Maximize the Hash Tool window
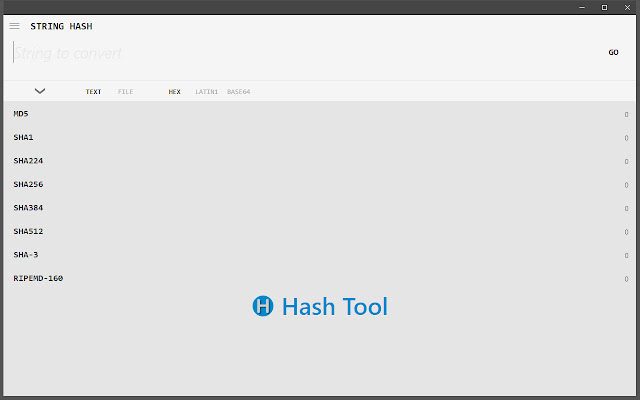This screenshot has width=640, height=400. pos(604,7)
